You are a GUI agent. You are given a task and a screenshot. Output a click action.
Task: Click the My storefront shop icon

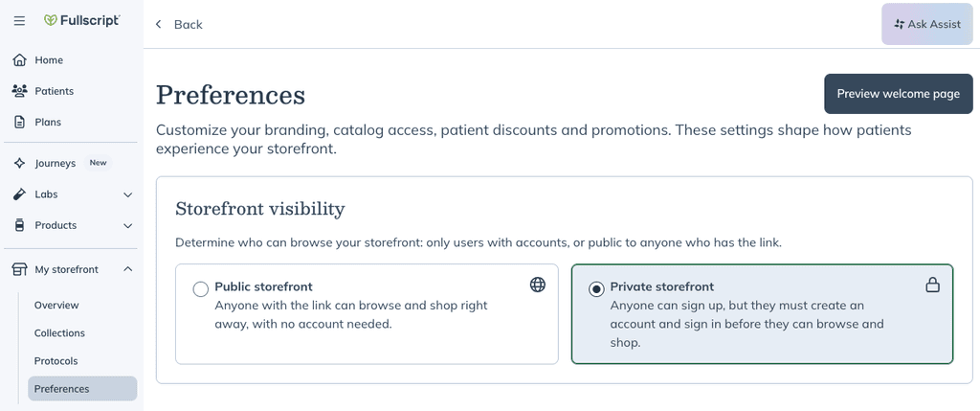click(20, 269)
